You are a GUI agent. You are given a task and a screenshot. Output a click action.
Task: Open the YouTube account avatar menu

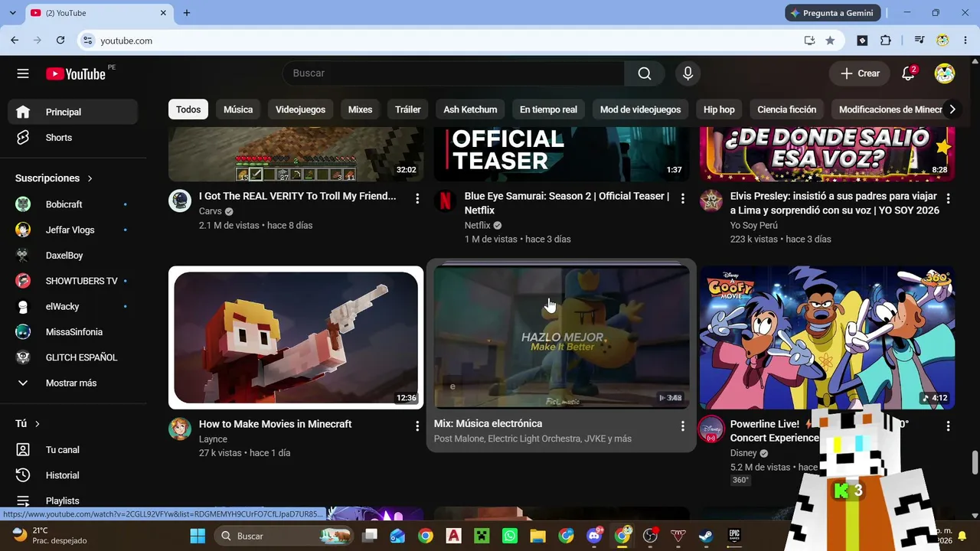pos(944,73)
